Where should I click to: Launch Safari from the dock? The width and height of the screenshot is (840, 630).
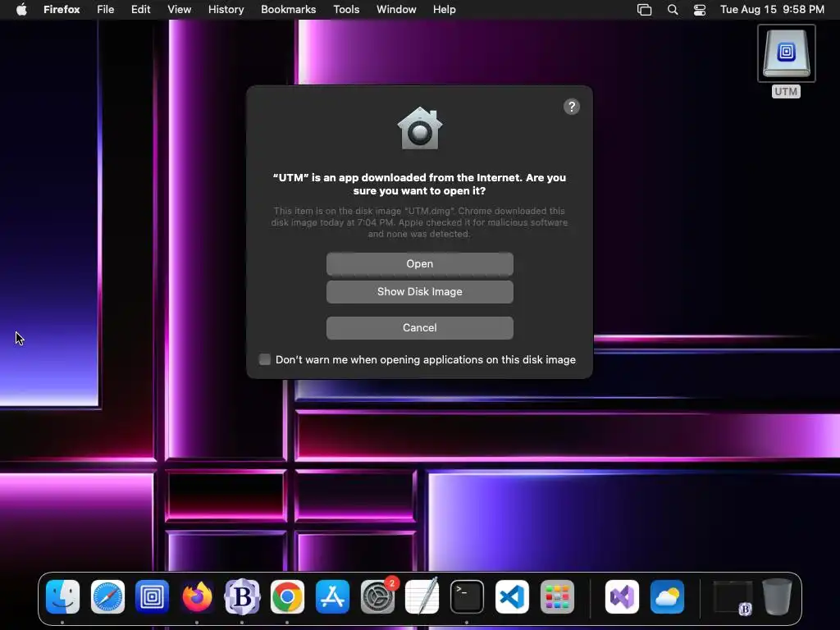[107, 597]
